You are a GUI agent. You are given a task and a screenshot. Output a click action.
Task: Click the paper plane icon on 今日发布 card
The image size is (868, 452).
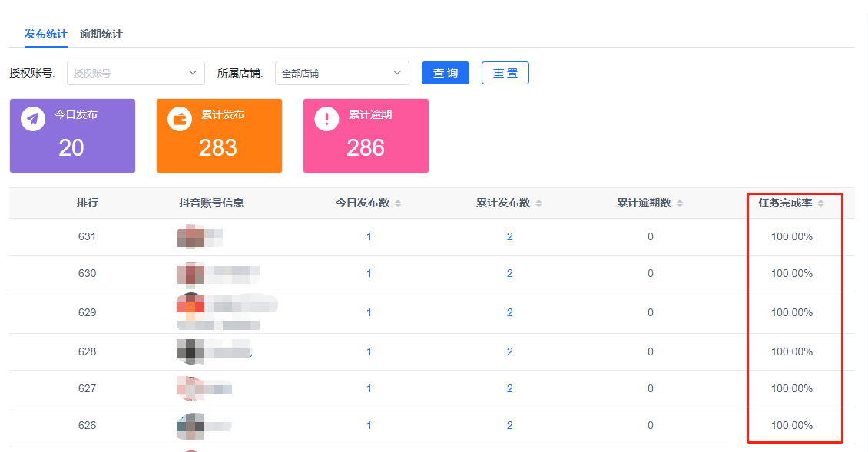pyautogui.click(x=33, y=119)
